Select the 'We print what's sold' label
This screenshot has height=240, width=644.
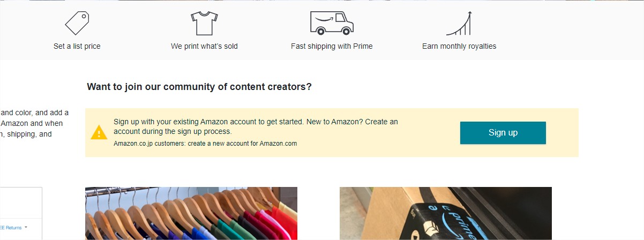pyautogui.click(x=204, y=46)
